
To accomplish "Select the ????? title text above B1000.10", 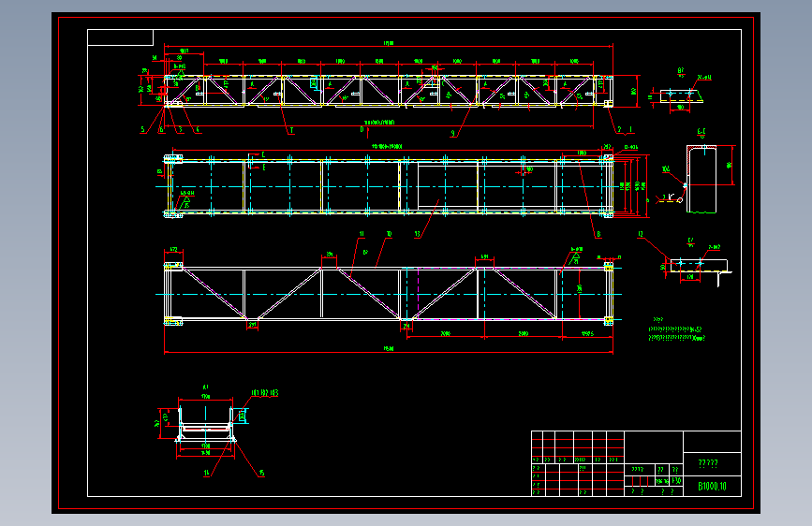I will click(x=708, y=463).
